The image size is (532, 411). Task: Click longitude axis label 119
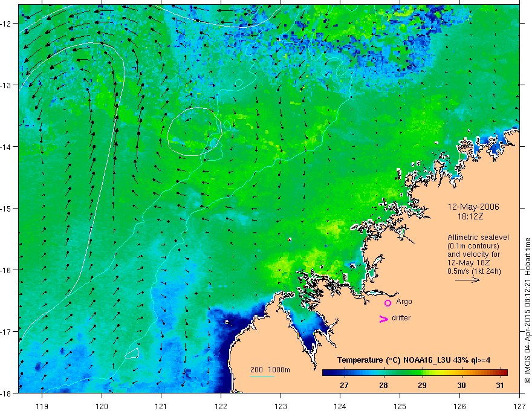click(42, 406)
